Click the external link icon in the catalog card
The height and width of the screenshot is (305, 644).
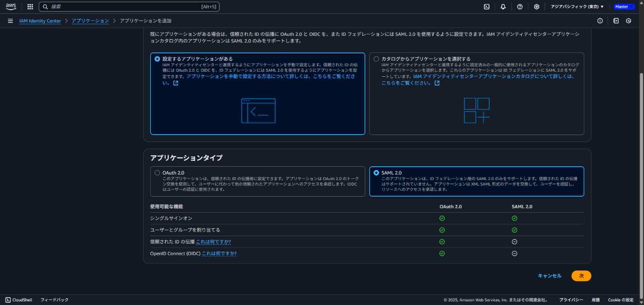pyautogui.click(x=437, y=83)
